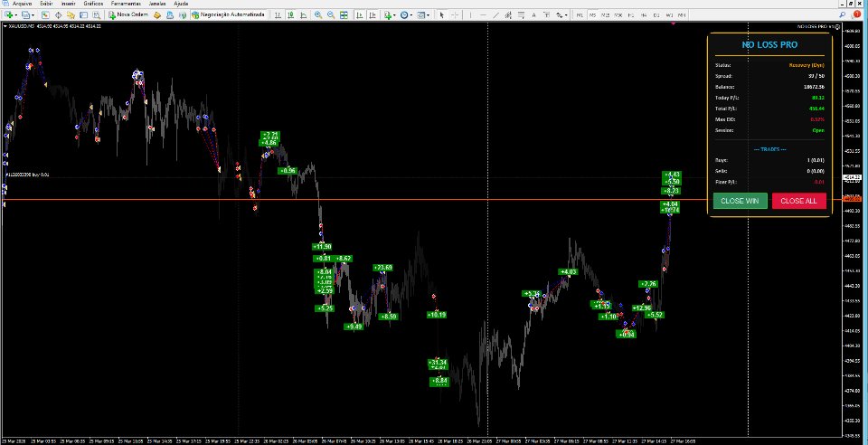Screen dimensions: 868x445
Task: Click the +11.90 profit label on chart
Action: (x=322, y=247)
